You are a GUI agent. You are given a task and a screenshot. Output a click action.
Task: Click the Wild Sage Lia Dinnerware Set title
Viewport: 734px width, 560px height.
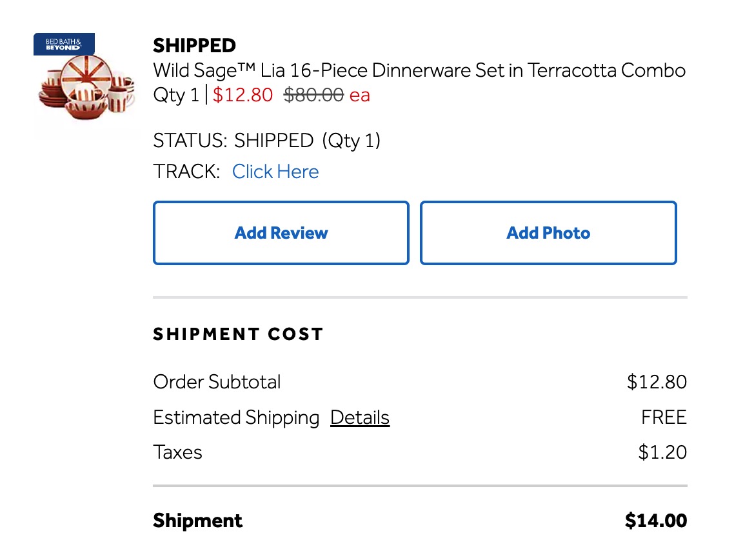(x=419, y=70)
